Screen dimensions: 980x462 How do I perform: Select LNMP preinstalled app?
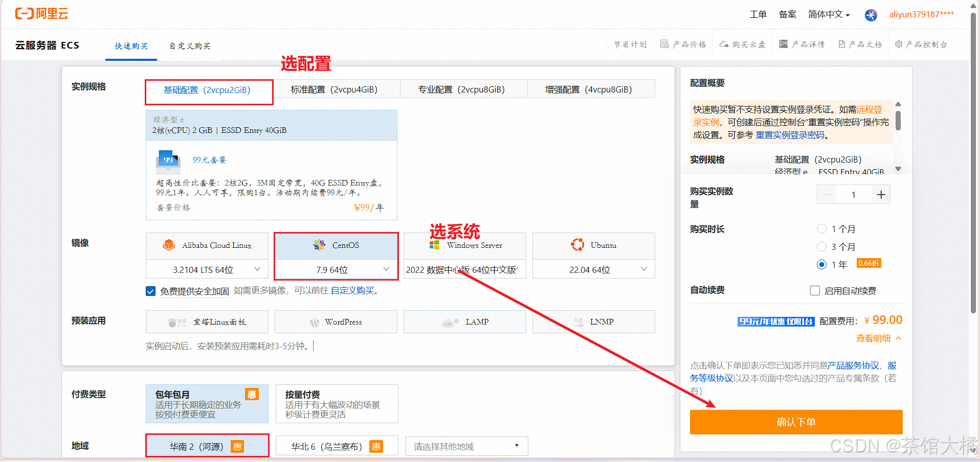point(594,322)
